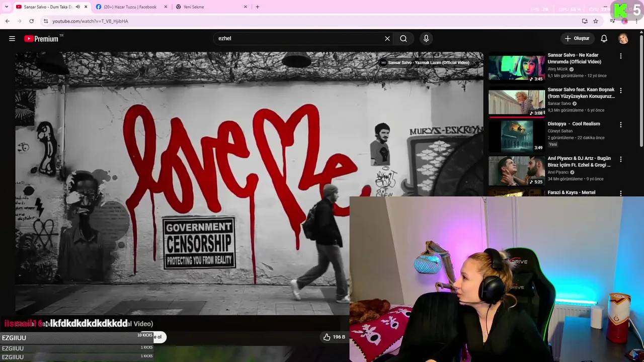
Task: Open options for Farazi & Kayra - Mertel
Action: pos(620,193)
